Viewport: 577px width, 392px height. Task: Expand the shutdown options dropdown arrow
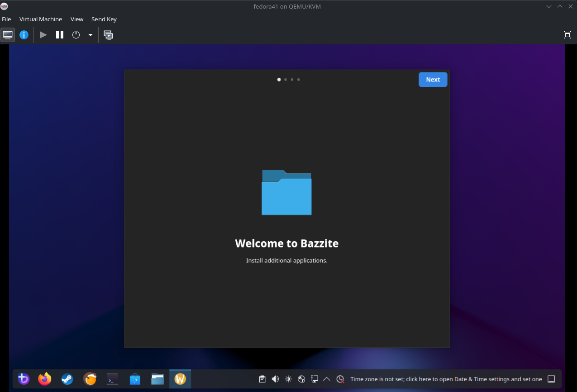pyautogui.click(x=91, y=35)
